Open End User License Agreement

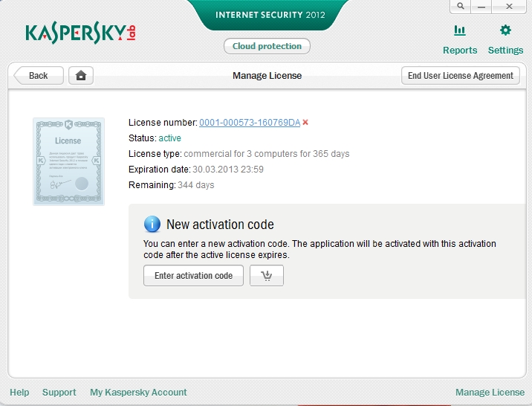461,75
